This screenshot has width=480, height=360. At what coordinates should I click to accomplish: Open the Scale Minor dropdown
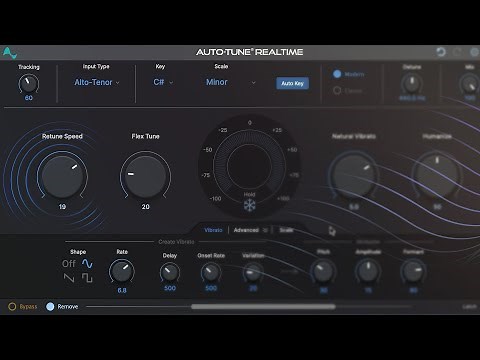tap(231, 82)
